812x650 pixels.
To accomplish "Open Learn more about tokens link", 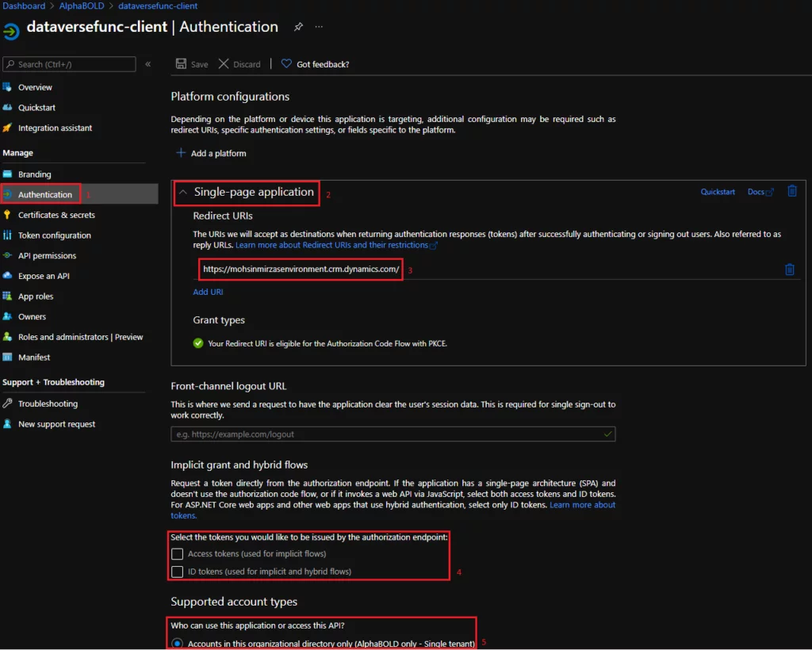I will [583, 505].
